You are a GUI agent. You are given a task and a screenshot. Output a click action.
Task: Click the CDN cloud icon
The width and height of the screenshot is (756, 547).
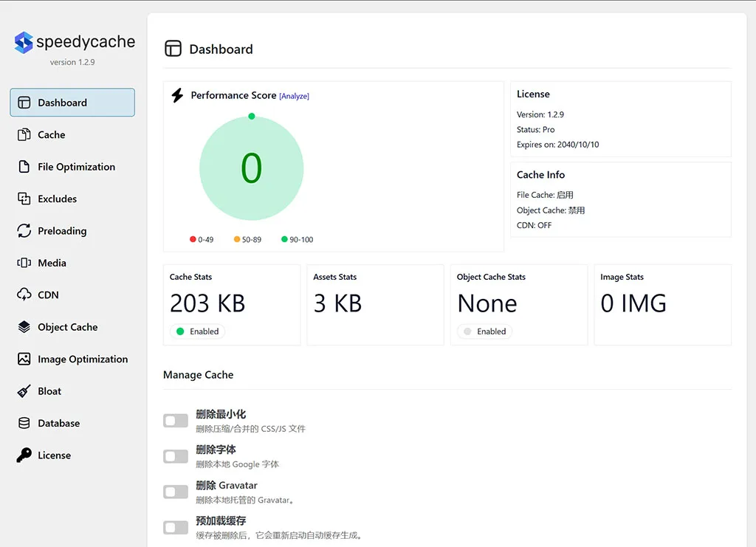tap(24, 295)
